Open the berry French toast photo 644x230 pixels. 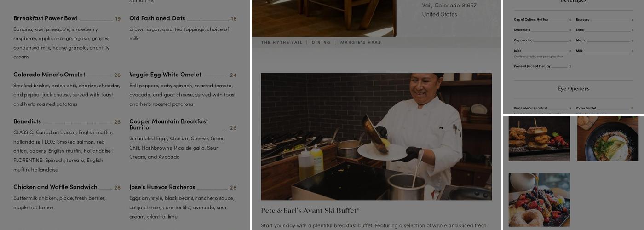(539, 200)
